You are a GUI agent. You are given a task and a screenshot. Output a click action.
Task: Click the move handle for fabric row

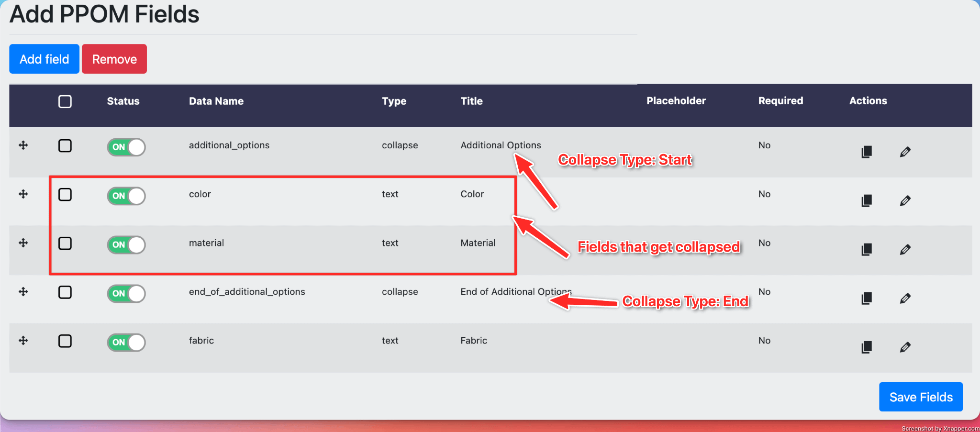coord(23,341)
